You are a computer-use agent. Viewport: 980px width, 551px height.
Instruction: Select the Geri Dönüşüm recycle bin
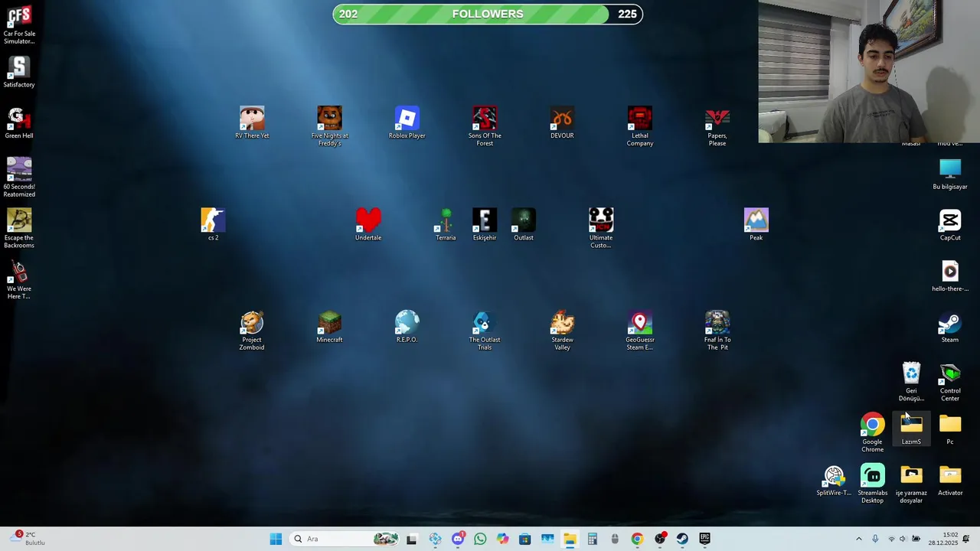coord(911,382)
